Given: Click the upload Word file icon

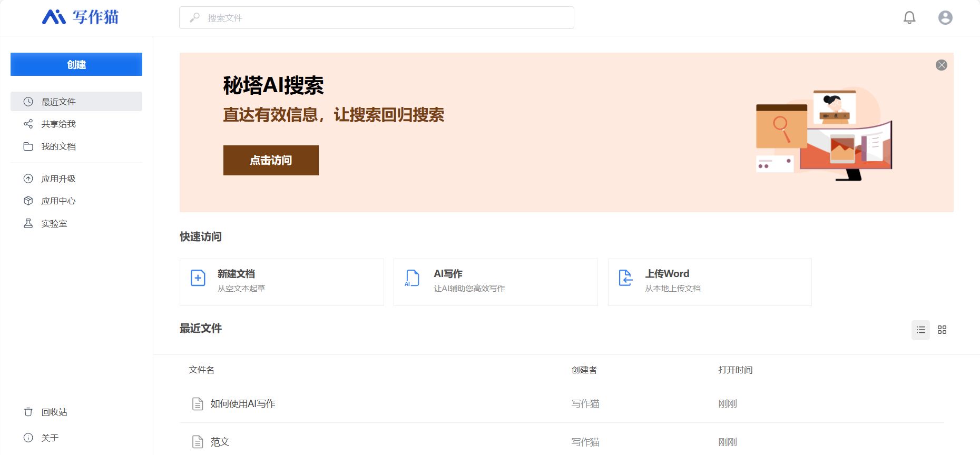Looking at the screenshot, I should pyautogui.click(x=625, y=278).
